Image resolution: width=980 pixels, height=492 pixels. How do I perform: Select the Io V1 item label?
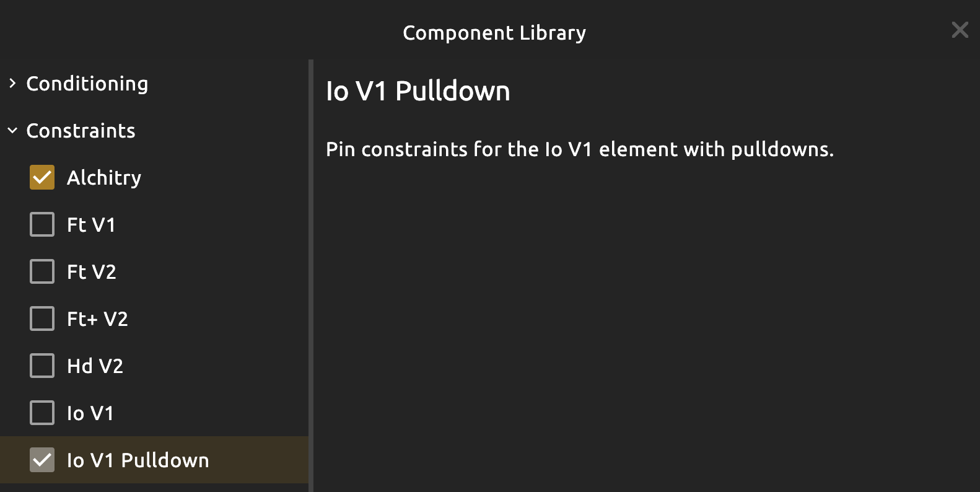tap(90, 413)
